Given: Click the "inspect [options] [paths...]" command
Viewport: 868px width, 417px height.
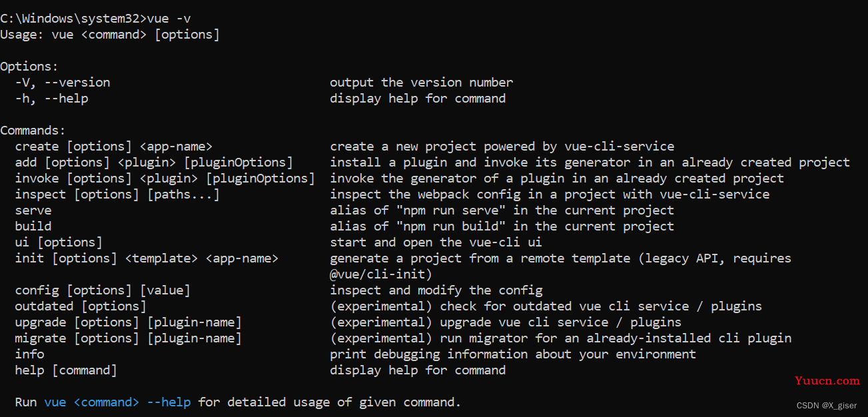Looking at the screenshot, I should 117,195.
